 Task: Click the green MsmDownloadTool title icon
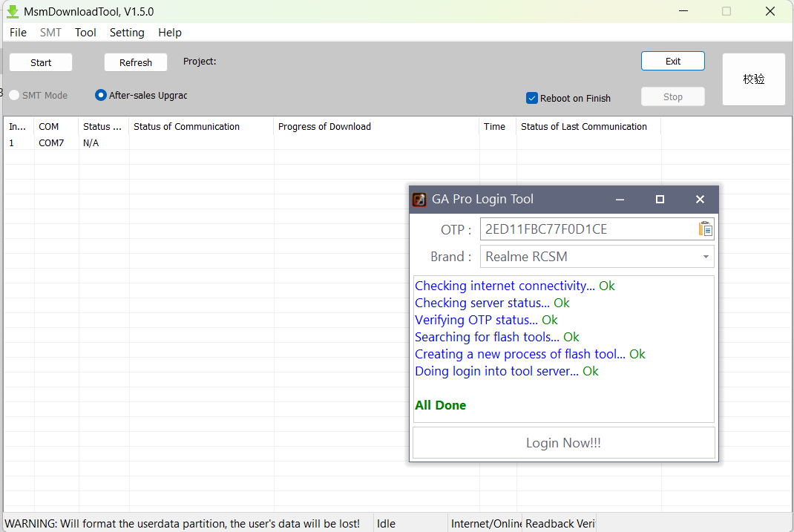point(12,12)
